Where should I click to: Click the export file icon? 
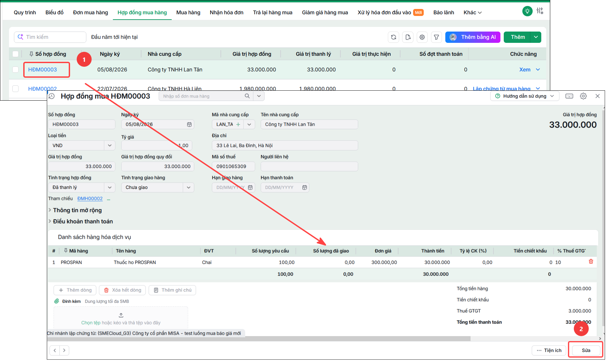pyautogui.click(x=408, y=37)
